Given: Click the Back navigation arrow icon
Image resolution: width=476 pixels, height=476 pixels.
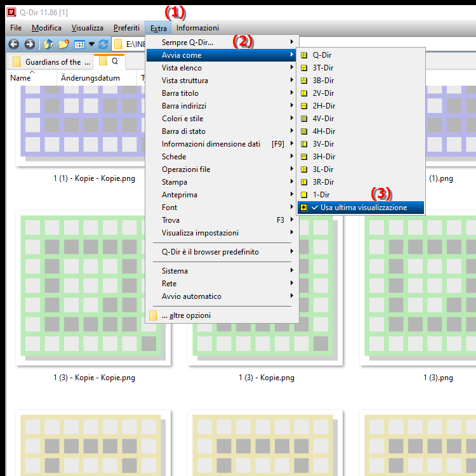Looking at the screenshot, I should click(14, 44).
